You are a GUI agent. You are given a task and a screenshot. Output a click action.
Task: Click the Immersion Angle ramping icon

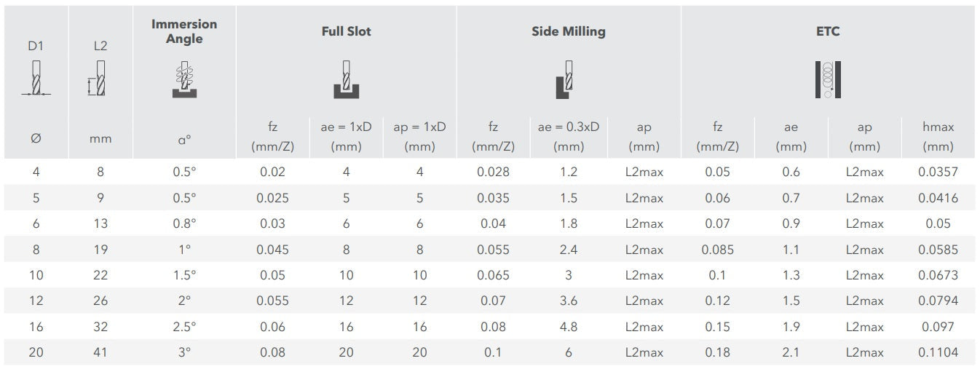click(184, 79)
